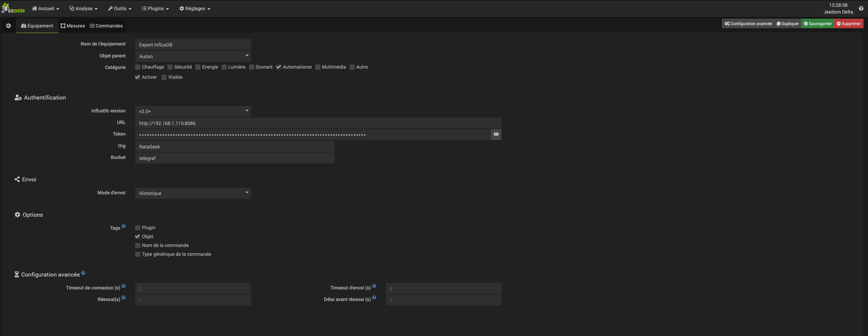Open the Analyse menu
The width and height of the screenshot is (868, 336).
[84, 8]
